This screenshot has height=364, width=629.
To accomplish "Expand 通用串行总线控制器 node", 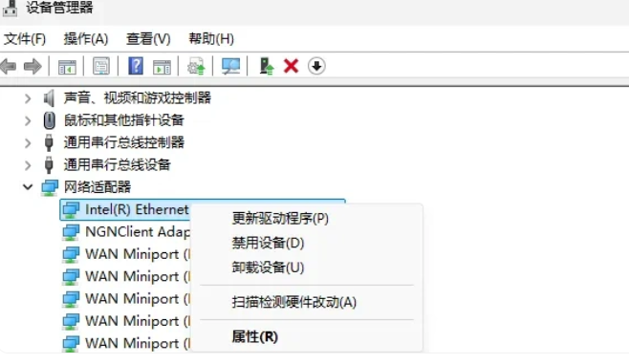I will pyautogui.click(x=28, y=142).
